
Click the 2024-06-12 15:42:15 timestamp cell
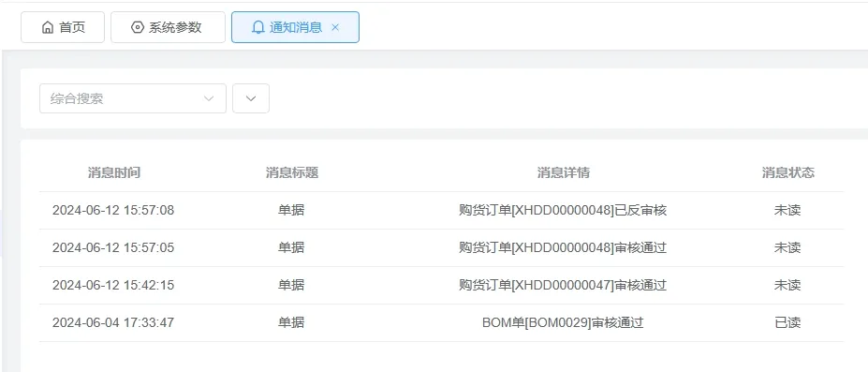[113, 285]
